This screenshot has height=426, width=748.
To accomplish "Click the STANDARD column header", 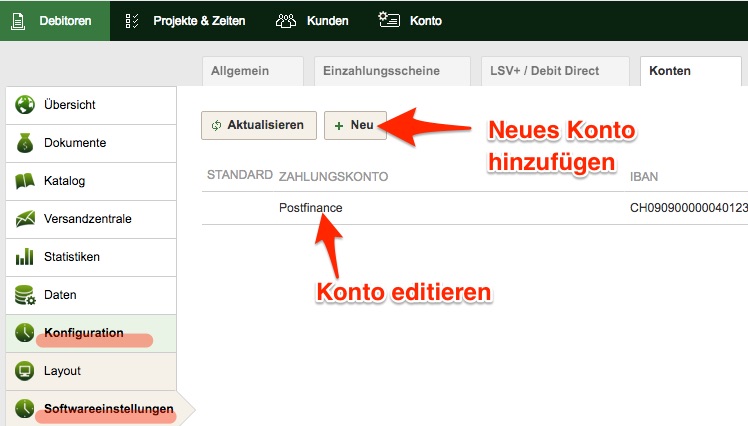I will pyautogui.click(x=239, y=175).
